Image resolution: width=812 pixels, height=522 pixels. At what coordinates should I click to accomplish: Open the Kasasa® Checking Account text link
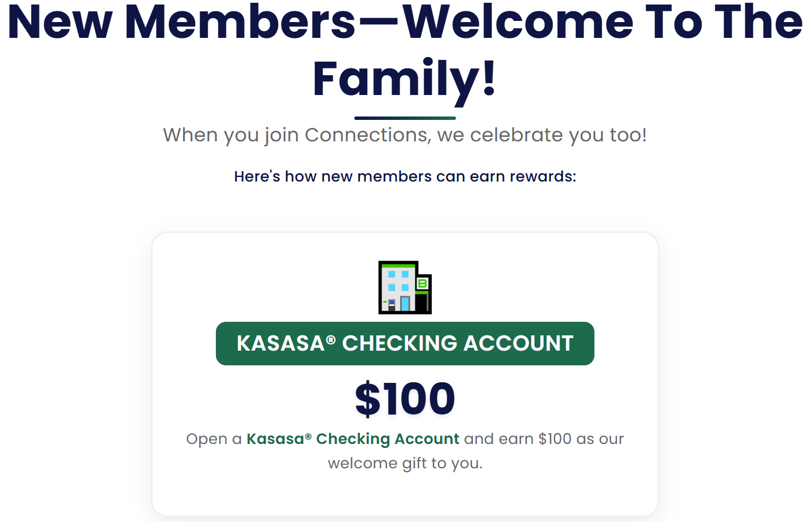(x=353, y=439)
